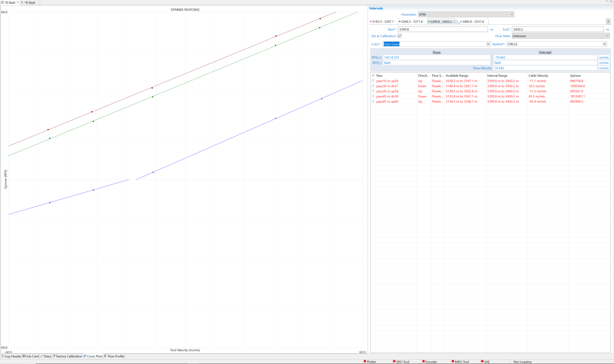Click the MRO Tool status indicator
This screenshot has height=364, width=614.
click(453, 361)
